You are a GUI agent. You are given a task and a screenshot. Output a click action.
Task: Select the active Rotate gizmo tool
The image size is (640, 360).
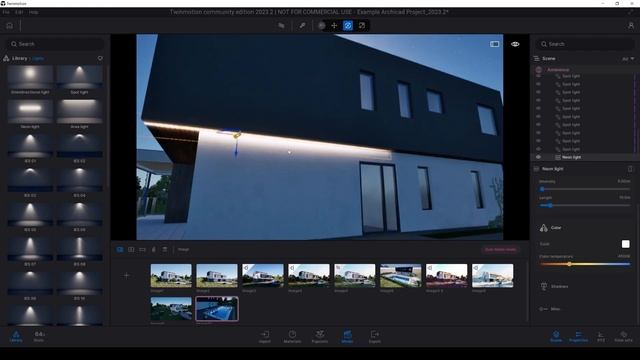coord(348,26)
